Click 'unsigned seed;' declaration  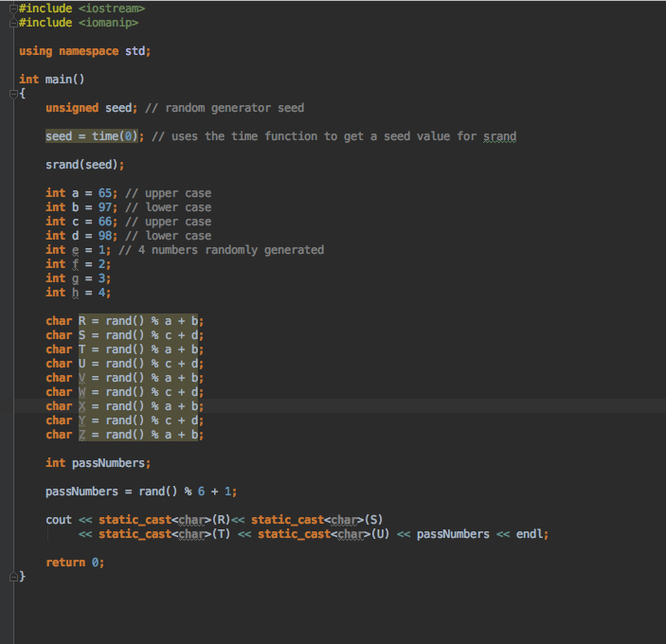91,108
